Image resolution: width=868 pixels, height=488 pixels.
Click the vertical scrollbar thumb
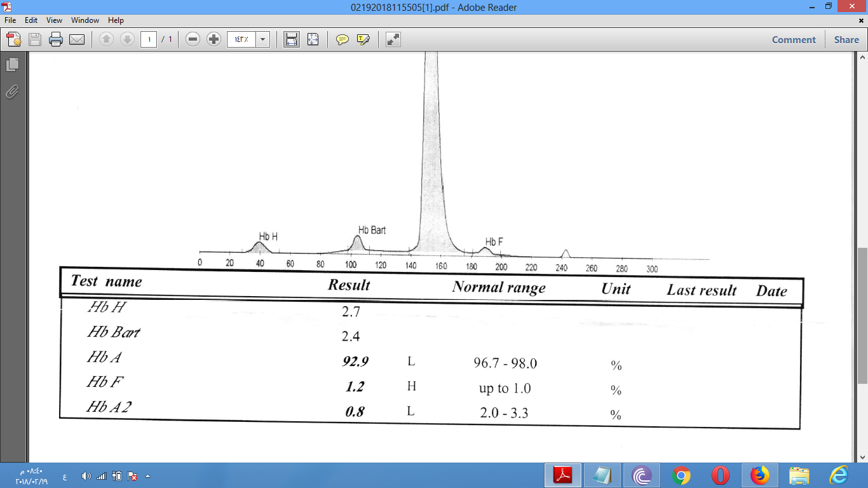[862, 315]
